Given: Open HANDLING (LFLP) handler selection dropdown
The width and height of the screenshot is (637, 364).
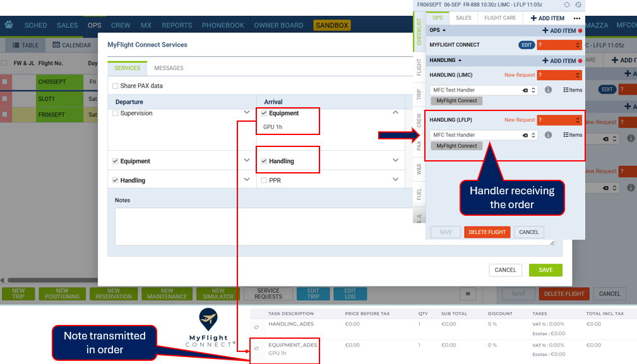Looking at the screenshot, I should tap(534, 135).
